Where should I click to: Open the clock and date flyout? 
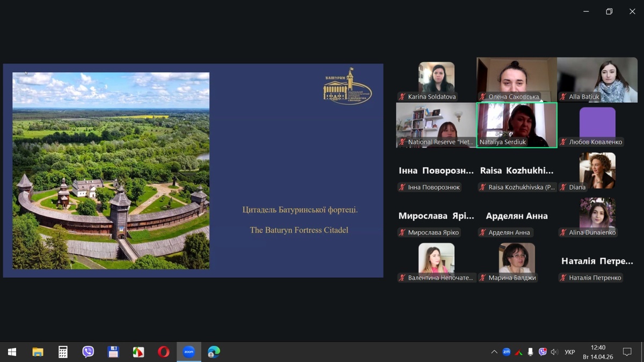pos(597,352)
